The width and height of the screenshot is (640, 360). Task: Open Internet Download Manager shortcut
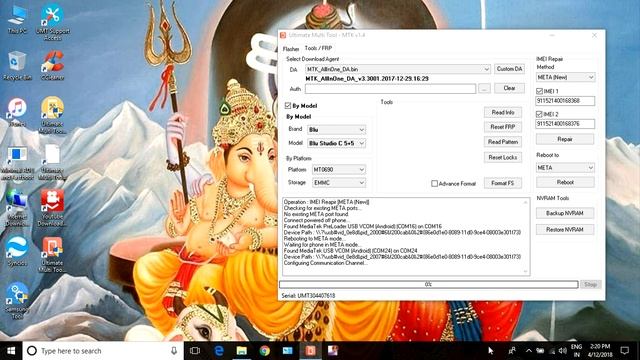tap(17, 208)
